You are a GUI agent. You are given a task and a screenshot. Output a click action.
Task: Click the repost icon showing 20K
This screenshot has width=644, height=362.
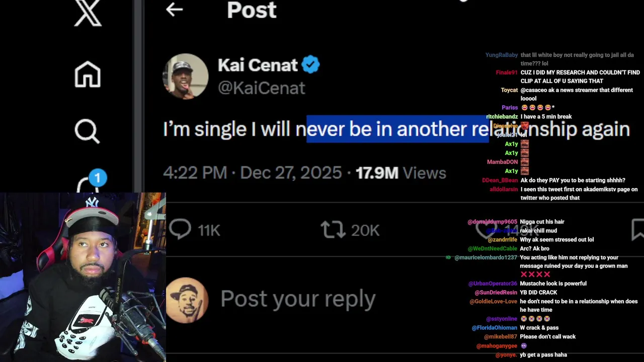pos(333,230)
